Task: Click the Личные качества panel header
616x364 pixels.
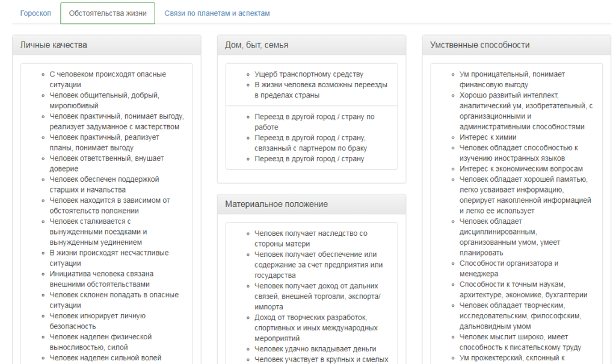Action: pyautogui.click(x=106, y=45)
